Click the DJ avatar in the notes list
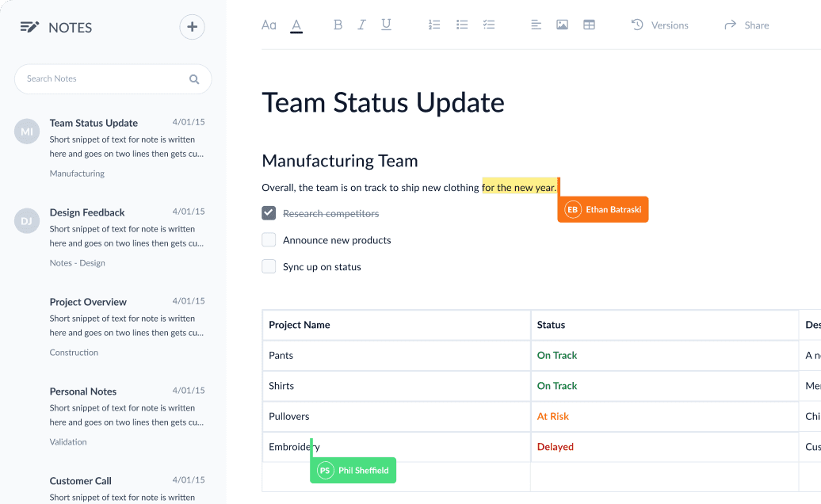 click(27, 221)
